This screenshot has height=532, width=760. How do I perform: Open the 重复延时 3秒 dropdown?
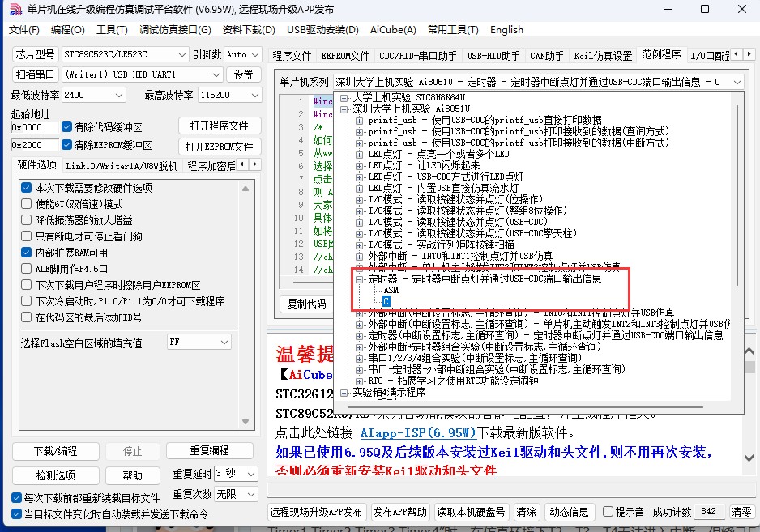coord(236,474)
